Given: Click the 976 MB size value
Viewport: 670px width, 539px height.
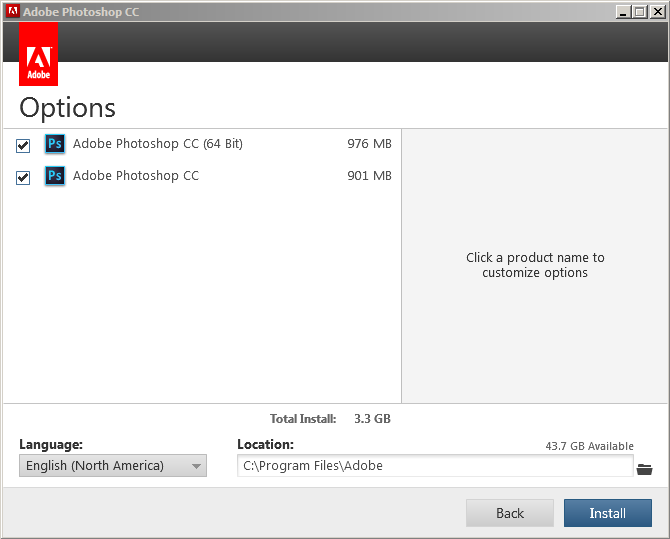Looking at the screenshot, I should point(369,144).
